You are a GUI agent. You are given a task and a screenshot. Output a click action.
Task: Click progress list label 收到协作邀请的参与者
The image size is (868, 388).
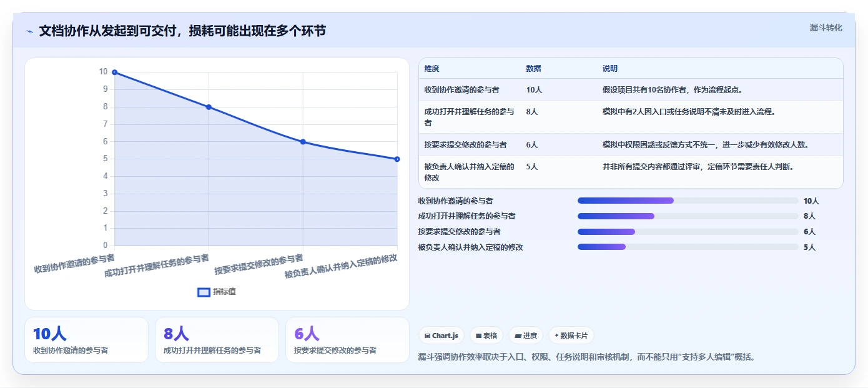click(x=455, y=201)
